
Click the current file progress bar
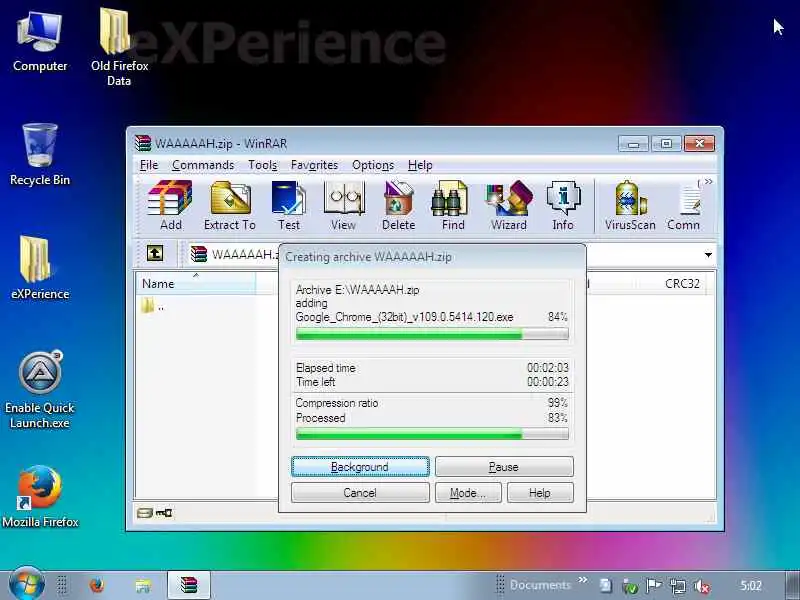(432, 335)
